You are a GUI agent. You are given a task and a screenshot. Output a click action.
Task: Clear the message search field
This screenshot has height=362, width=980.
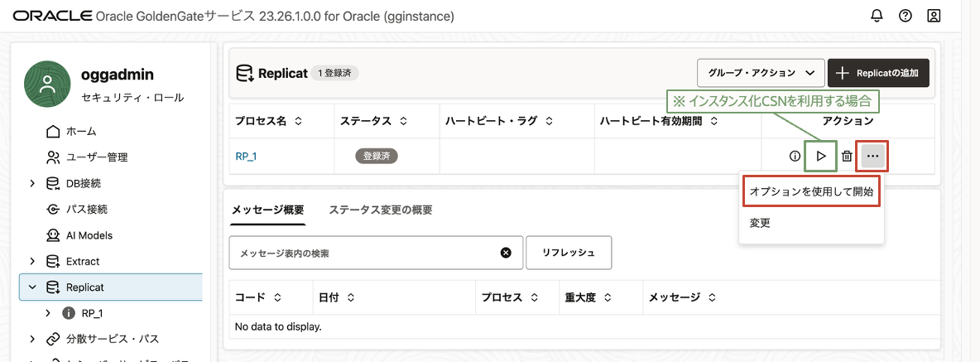(506, 253)
